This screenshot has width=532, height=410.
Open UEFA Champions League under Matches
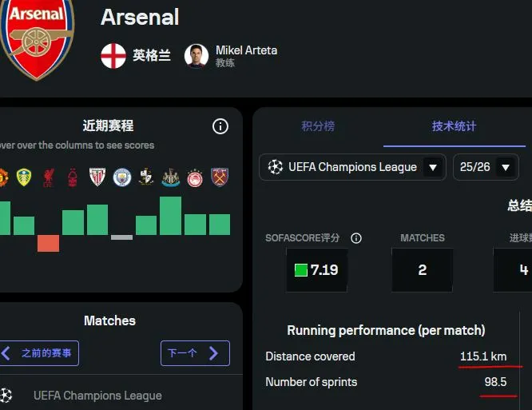pos(97,396)
